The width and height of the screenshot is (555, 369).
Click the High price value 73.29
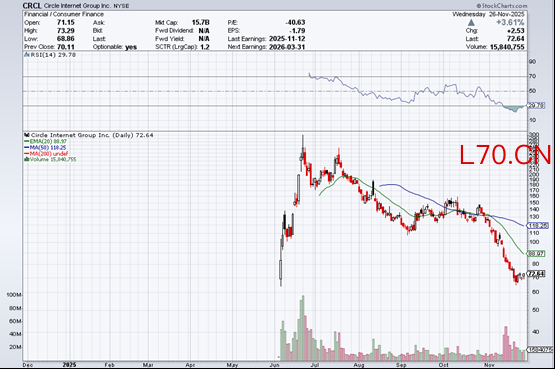(x=66, y=30)
